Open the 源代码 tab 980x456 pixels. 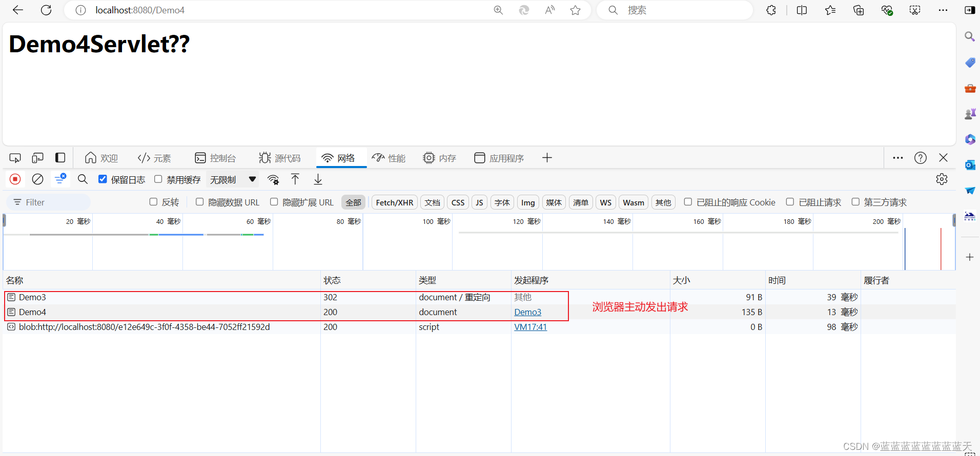pyautogui.click(x=280, y=158)
